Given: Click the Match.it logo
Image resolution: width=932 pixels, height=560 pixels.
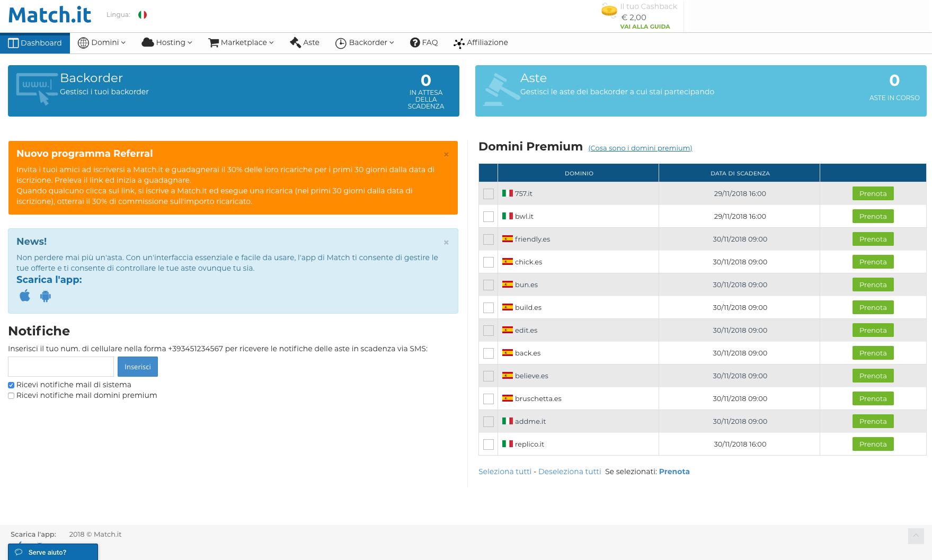Looking at the screenshot, I should click(x=50, y=15).
